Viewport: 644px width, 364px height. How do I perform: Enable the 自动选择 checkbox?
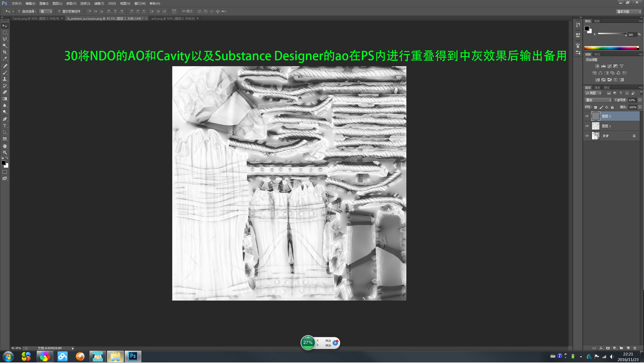(19, 11)
